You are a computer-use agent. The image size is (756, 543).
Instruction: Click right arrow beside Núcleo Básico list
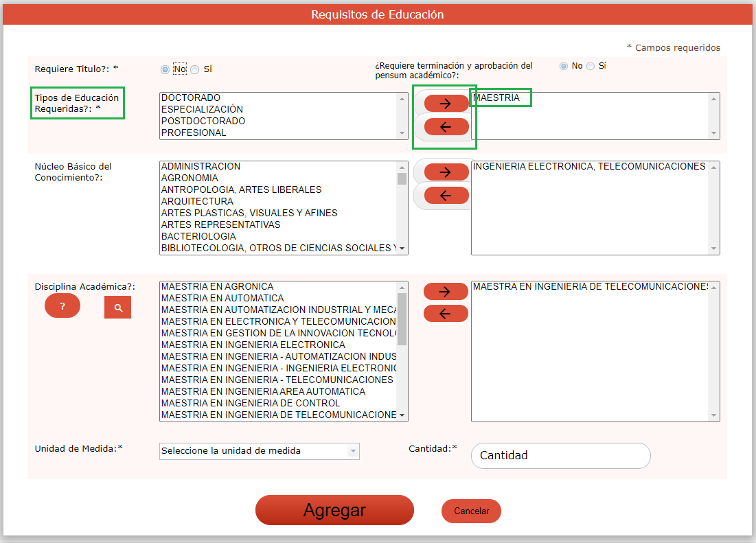pyautogui.click(x=446, y=172)
